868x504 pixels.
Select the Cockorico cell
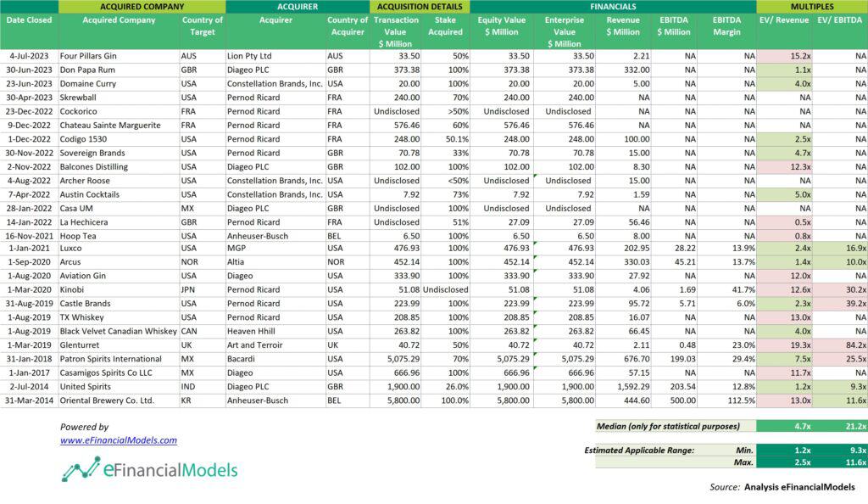(x=119, y=111)
